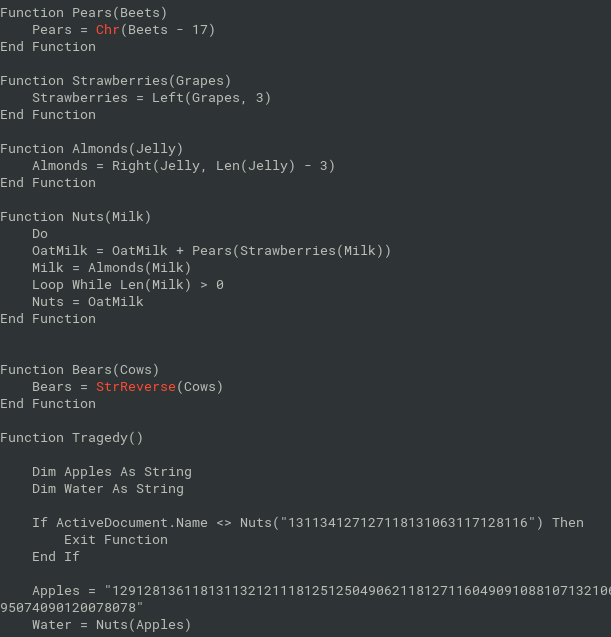Viewport: 611px width, 637px height.
Task: Click the Function Pears(Beets) declaration line
Action: point(84,13)
